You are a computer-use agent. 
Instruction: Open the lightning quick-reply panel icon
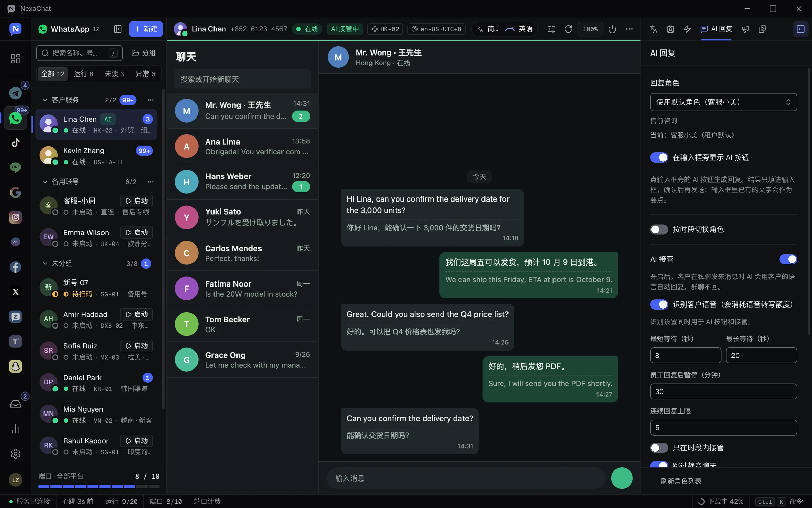pos(687,29)
